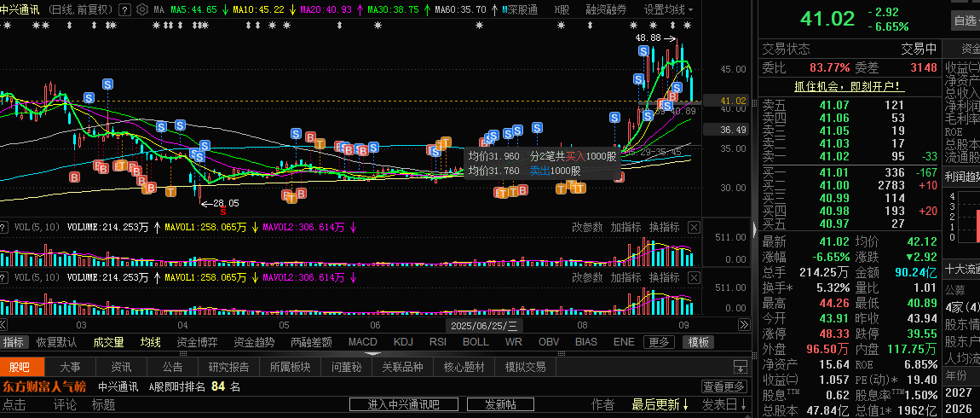Switch indicator to KDJ
The width and height of the screenshot is (980, 418).
click(x=404, y=342)
